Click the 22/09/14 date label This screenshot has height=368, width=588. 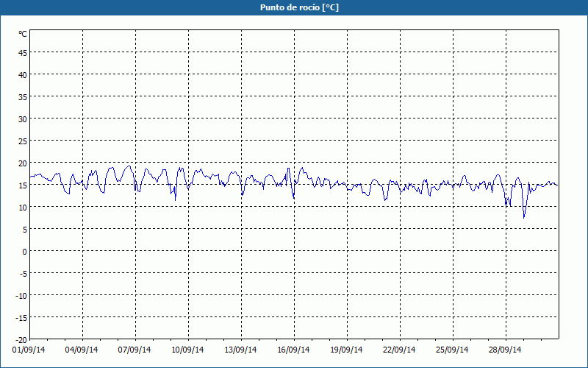(399, 350)
